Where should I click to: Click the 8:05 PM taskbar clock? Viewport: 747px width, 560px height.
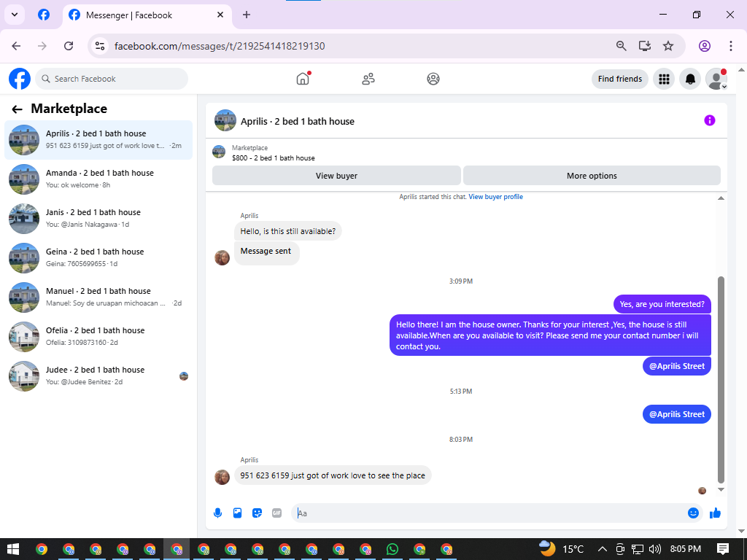pyautogui.click(x=685, y=549)
